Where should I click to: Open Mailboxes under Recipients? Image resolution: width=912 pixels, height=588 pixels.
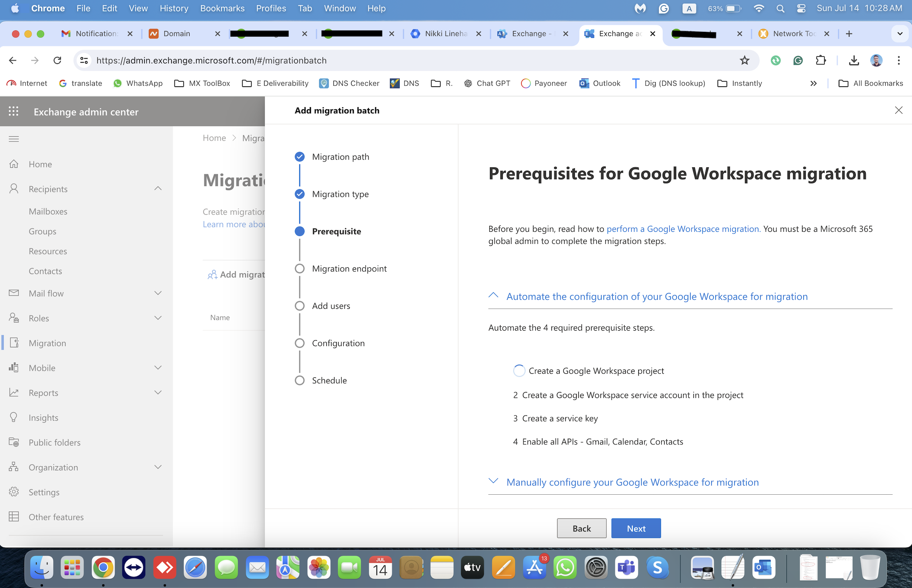pos(48,211)
